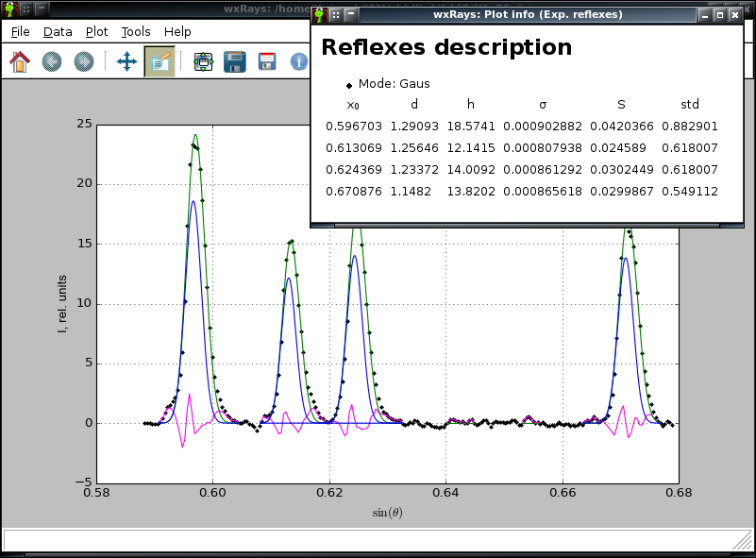Expand the Tools menu
Viewport: 756px width, 558px height.
pyautogui.click(x=136, y=31)
